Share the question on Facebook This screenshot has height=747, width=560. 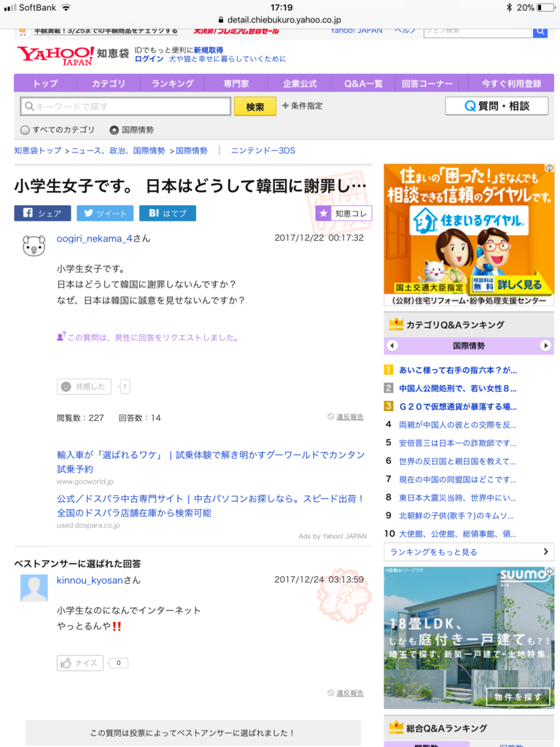tap(42, 214)
